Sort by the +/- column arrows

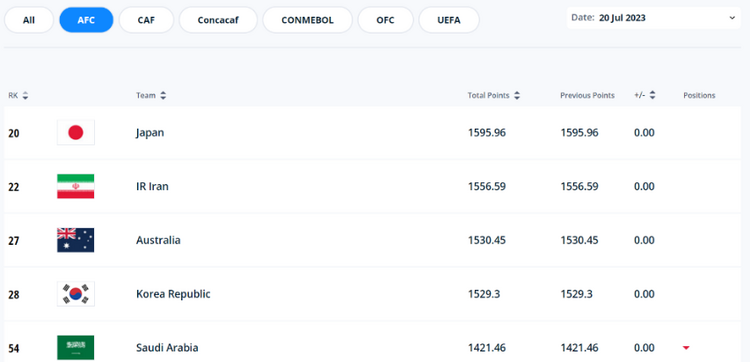pos(652,95)
